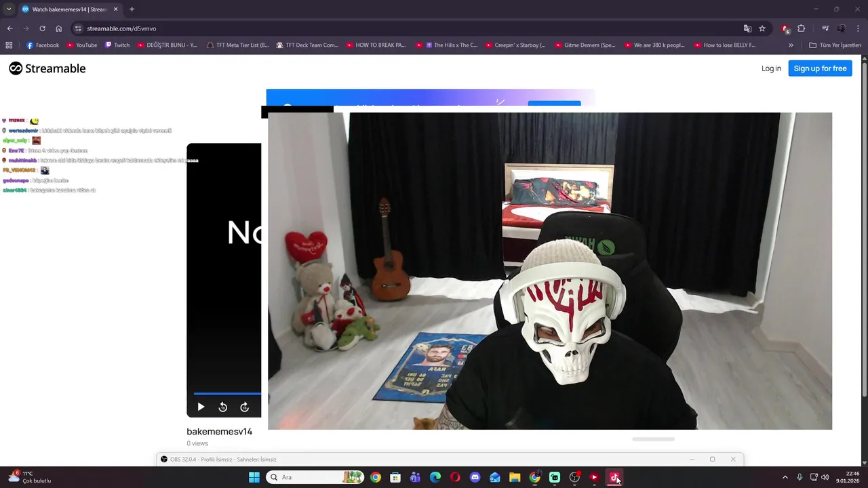This screenshot has width=868, height=488.
Task: Open the DEĞİŞTİR BUNU bookmark
Action: 167,45
